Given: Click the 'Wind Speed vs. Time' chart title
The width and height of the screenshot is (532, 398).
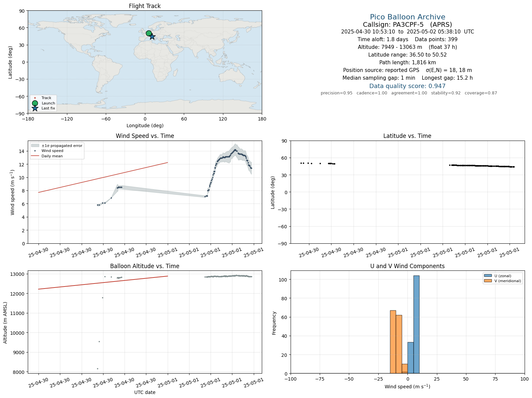Looking at the screenshot, I should click(145, 136).
